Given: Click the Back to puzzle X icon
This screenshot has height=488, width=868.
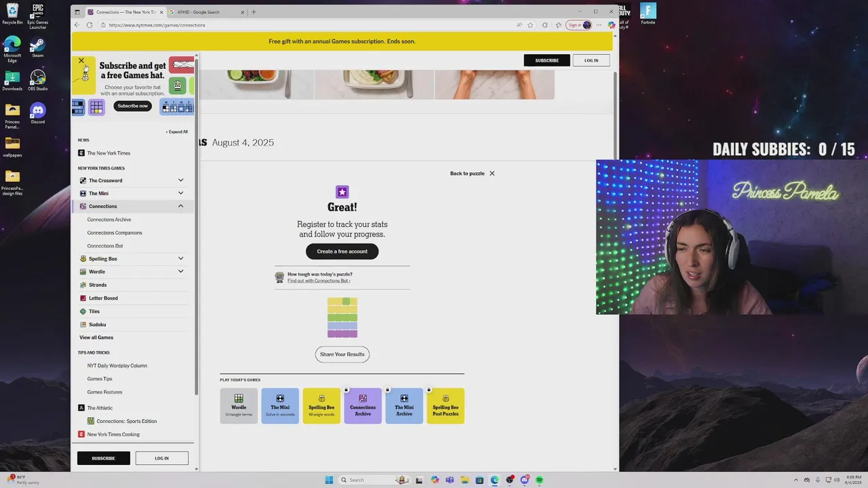Looking at the screenshot, I should click(x=492, y=174).
